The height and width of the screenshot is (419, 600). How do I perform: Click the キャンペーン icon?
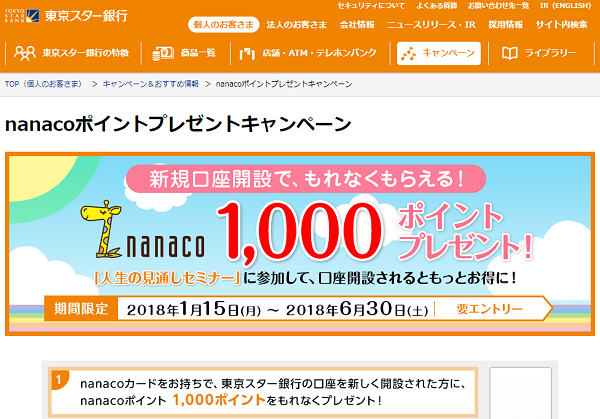(408, 54)
